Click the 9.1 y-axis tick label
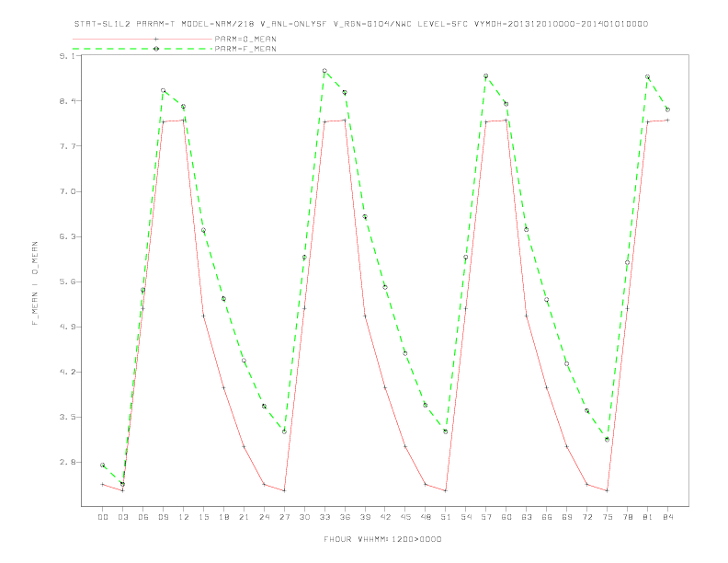This screenshot has width=728, height=563. 66,56
